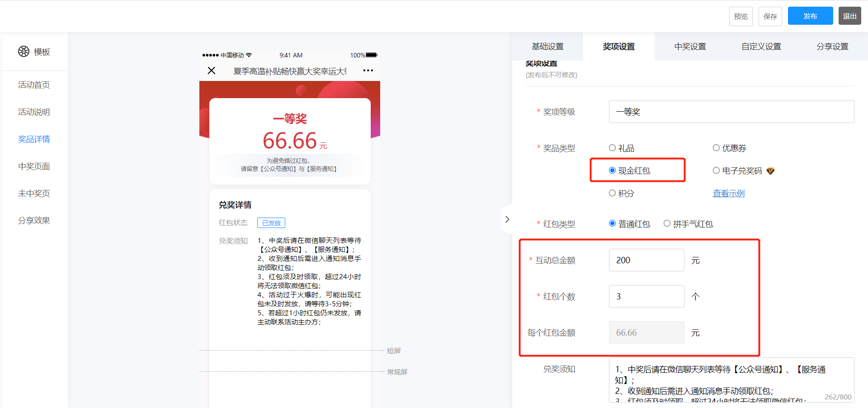Open the 查看示例 link
Image resolution: width=868 pixels, height=408 pixels.
728,194
